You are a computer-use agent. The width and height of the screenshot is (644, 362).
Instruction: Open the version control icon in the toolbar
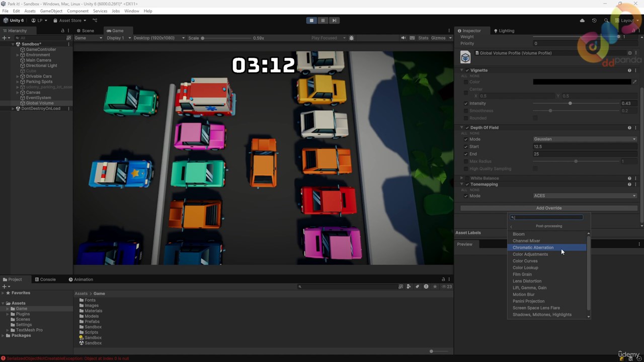coord(95,21)
